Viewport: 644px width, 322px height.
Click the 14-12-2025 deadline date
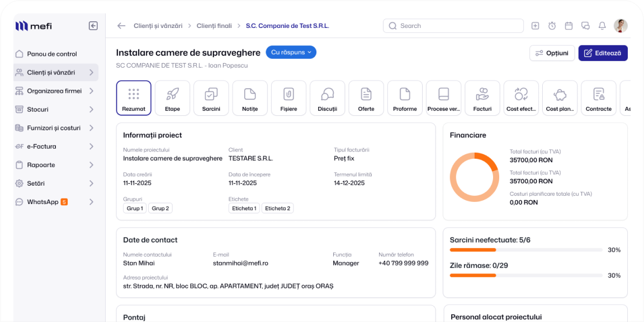pyautogui.click(x=349, y=183)
